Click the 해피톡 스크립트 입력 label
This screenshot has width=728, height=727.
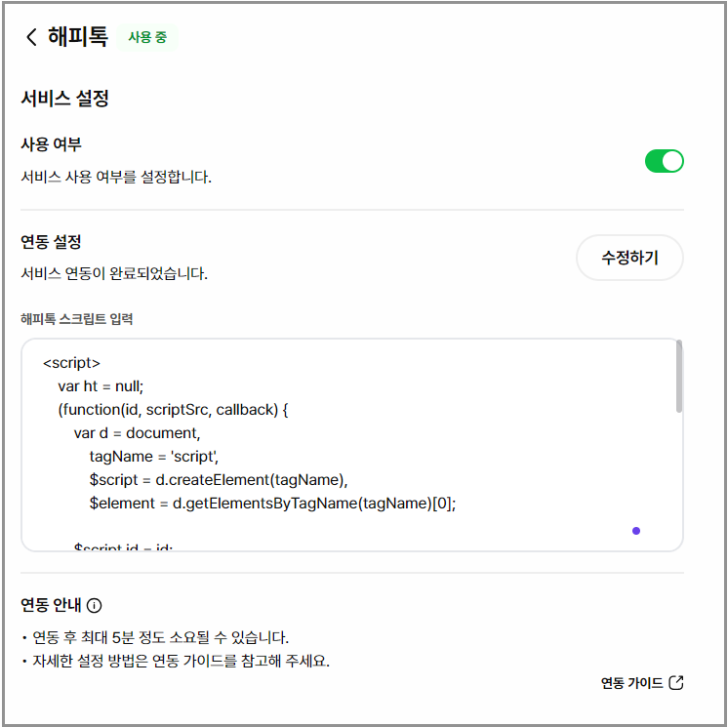point(77,319)
